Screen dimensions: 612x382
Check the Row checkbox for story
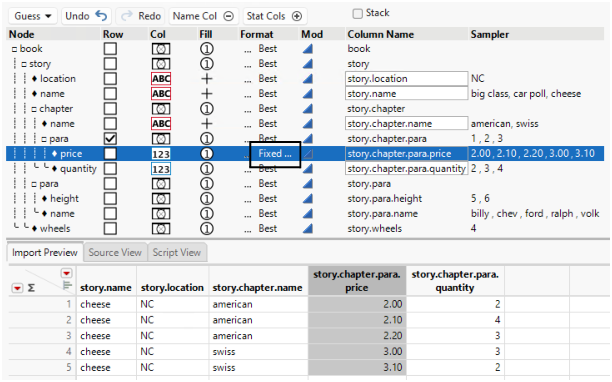(x=110, y=64)
